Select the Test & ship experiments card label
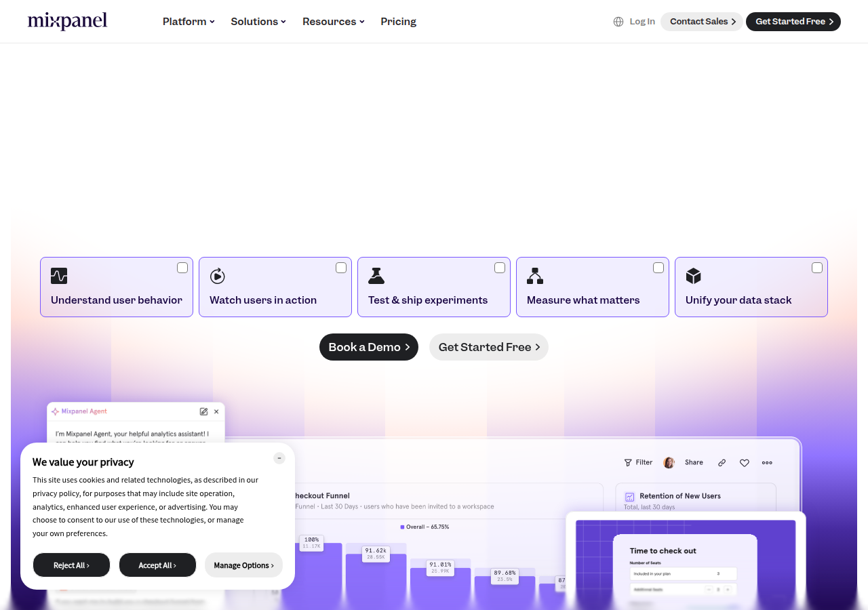 pyautogui.click(x=428, y=300)
